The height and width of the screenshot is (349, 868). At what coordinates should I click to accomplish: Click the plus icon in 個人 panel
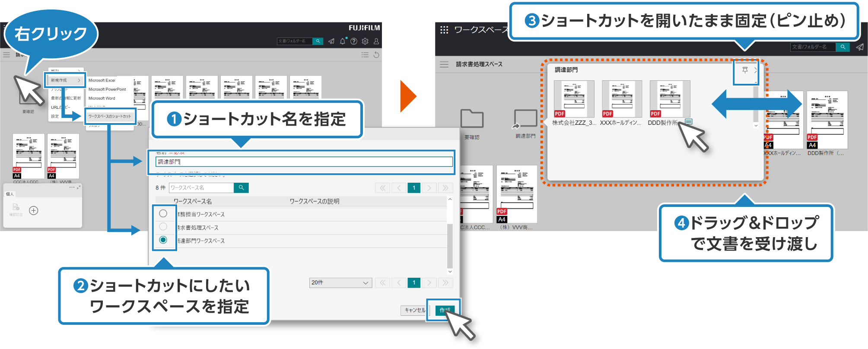pyautogui.click(x=34, y=210)
